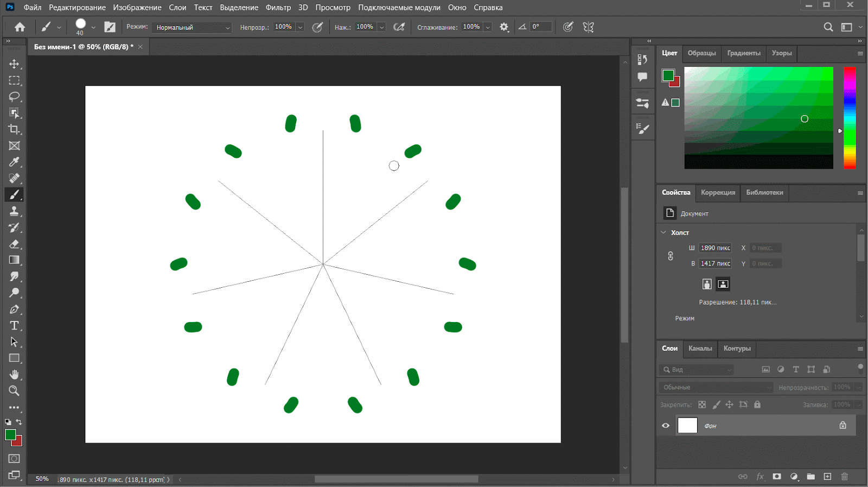Image resolution: width=868 pixels, height=487 pixels.
Task: Click the Home icon in options bar
Action: 20,27
